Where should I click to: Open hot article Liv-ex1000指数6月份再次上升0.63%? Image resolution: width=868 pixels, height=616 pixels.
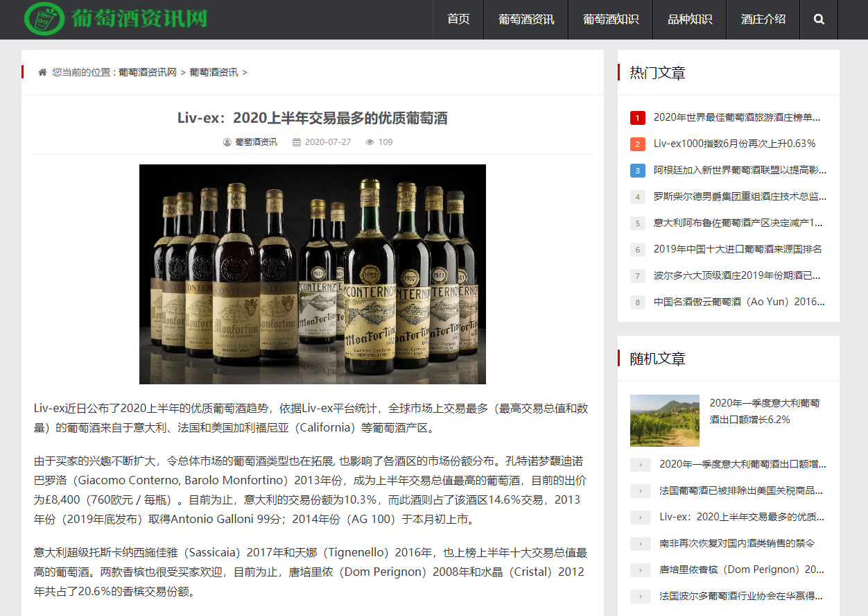pos(735,144)
